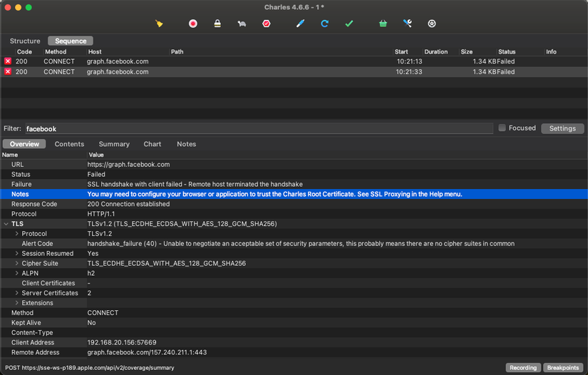Viewport: 588px width, 375px height.
Task: Select the request started at 10:21:33
Action: [294, 71]
